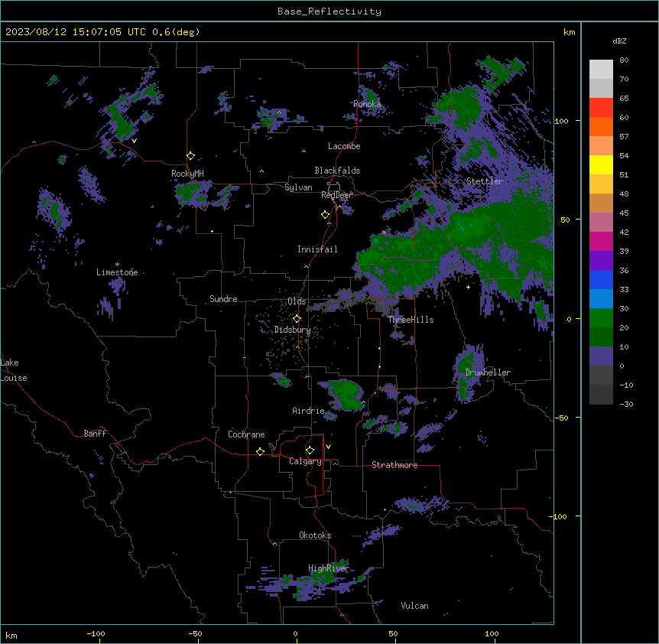This screenshot has width=659, height=644.
Task: Select the Stettler label
Action: pos(485,181)
